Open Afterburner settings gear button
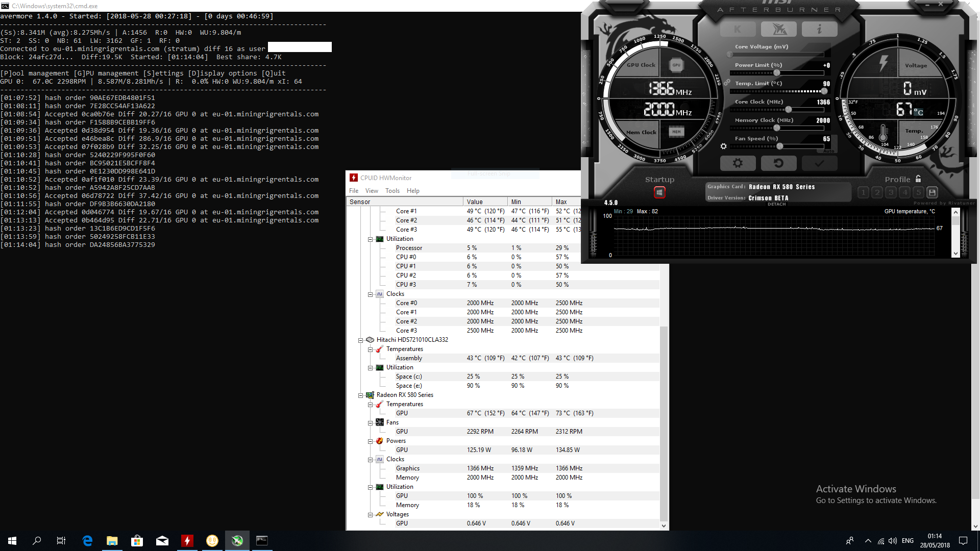 coord(738,163)
